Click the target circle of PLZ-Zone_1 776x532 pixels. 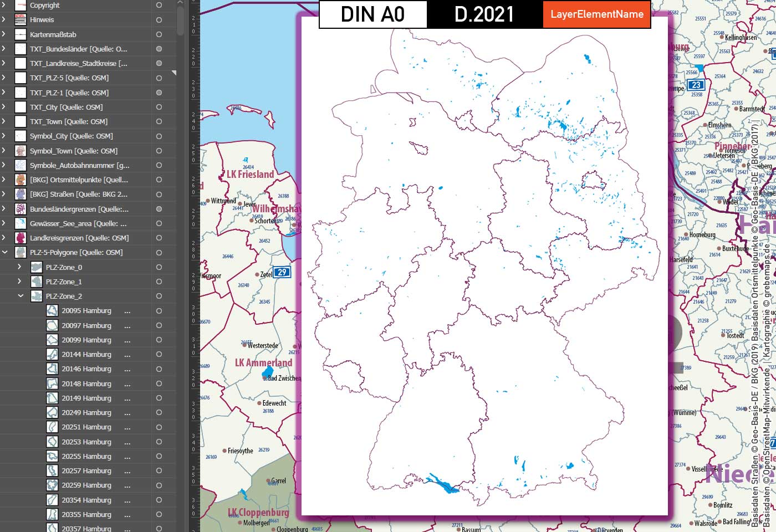pyautogui.click(x=159, y=282)
